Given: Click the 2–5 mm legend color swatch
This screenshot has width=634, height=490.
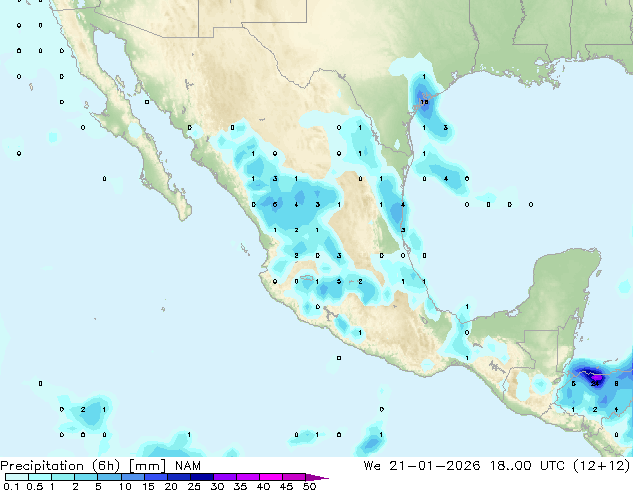Looking at the screenshot, I should pos(86,477).
